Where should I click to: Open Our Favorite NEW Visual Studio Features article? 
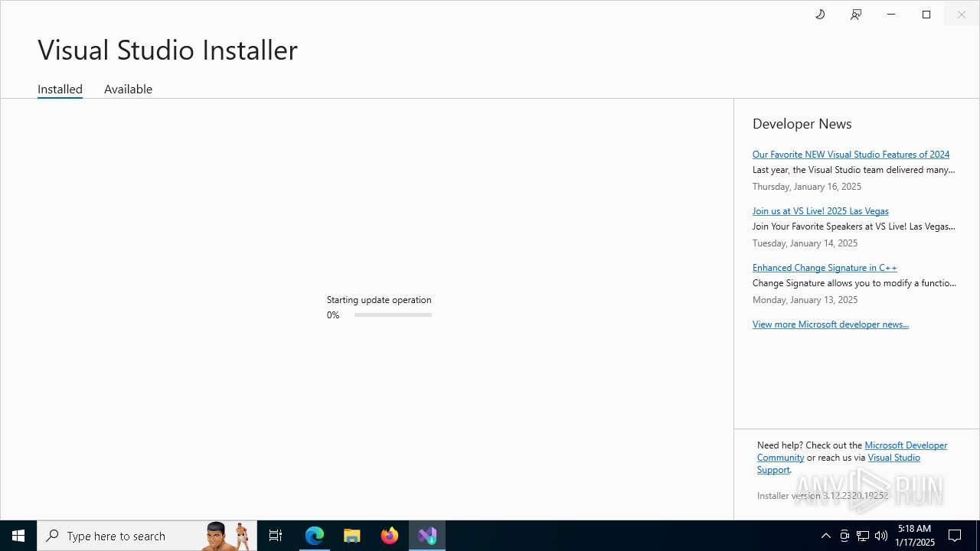pos(851,155)
